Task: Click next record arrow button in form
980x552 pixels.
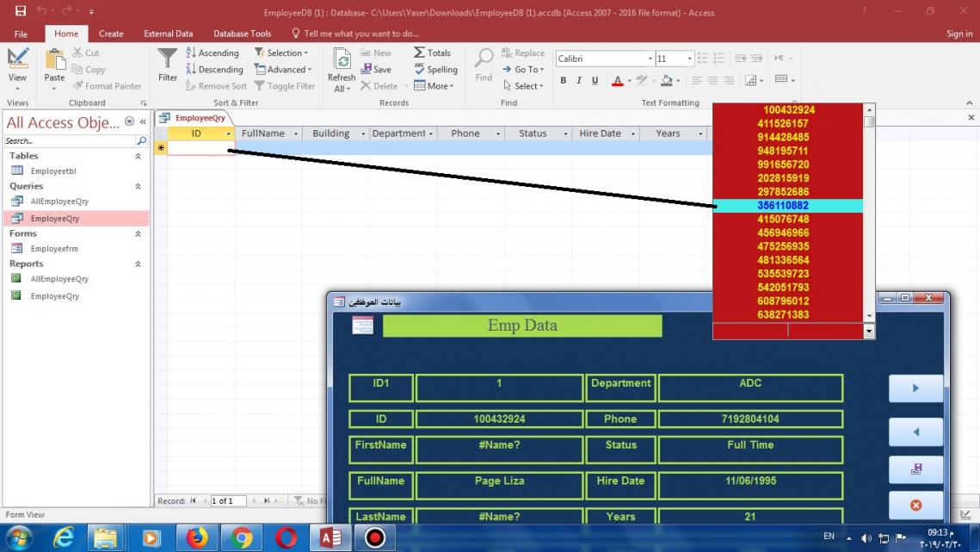Action: (915, 388)
